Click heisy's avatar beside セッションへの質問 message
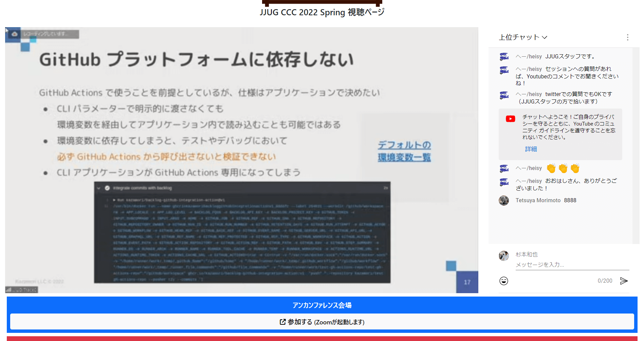The height and width of the screenshot is (341, 644). pos(504,70)
